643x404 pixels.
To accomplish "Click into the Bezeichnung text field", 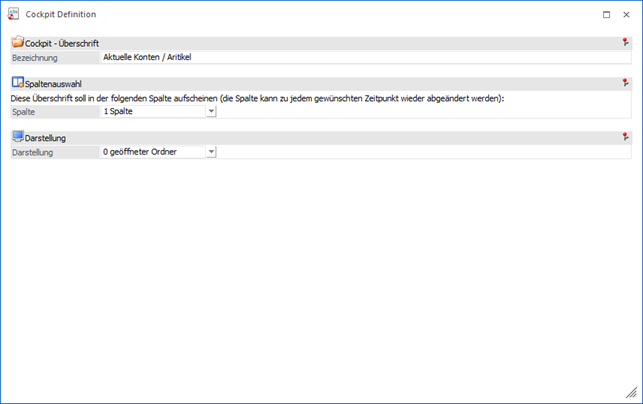I will pos(360,58).
